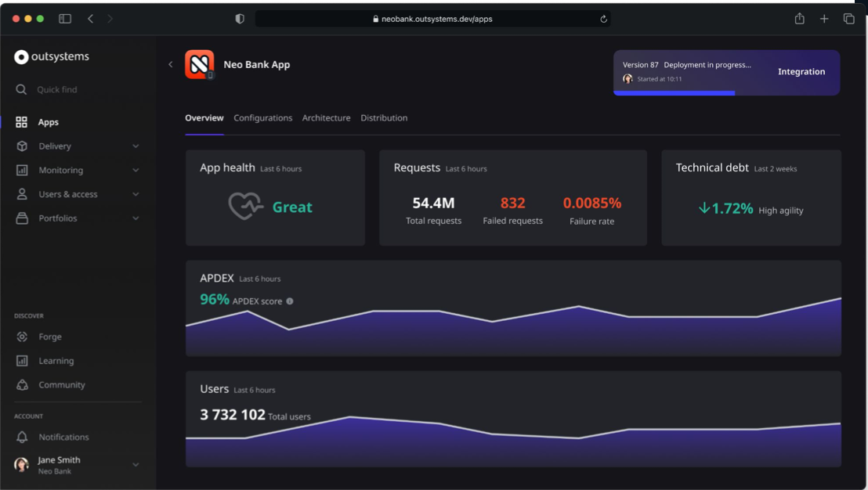Click the Apps grid icon
Screen dimensions: 868x490
point(22,122)
